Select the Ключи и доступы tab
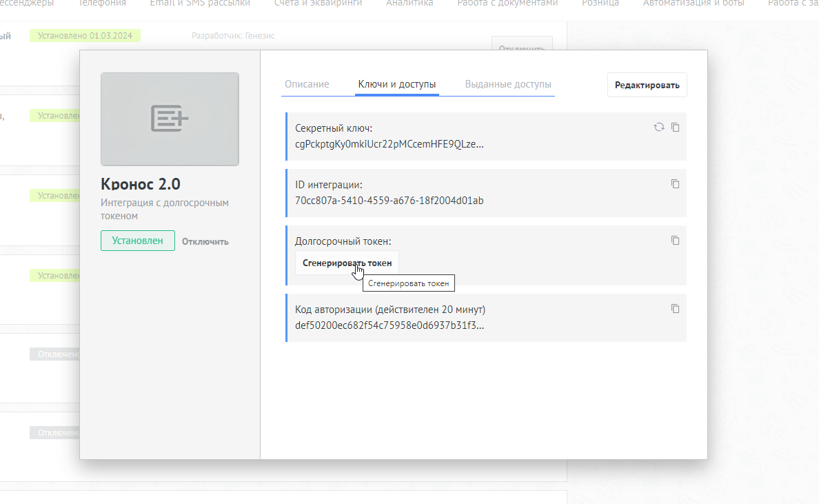Image resolution: width=819 pixels, height=504 pixels. (397, 85)
